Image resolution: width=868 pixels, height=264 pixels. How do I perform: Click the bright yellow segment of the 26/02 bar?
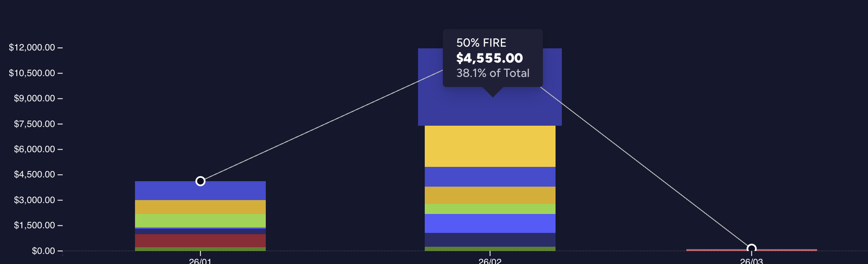click(490, 146)
